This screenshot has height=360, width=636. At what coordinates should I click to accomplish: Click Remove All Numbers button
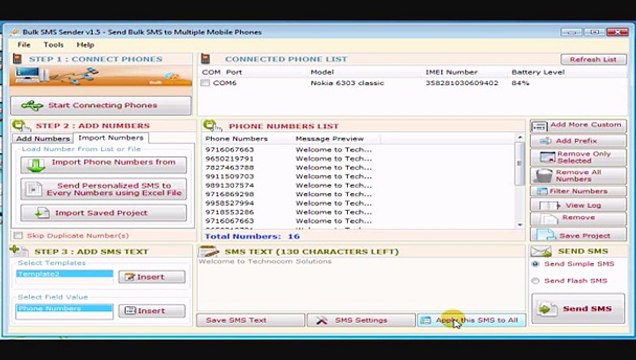[x=578, y=176]
